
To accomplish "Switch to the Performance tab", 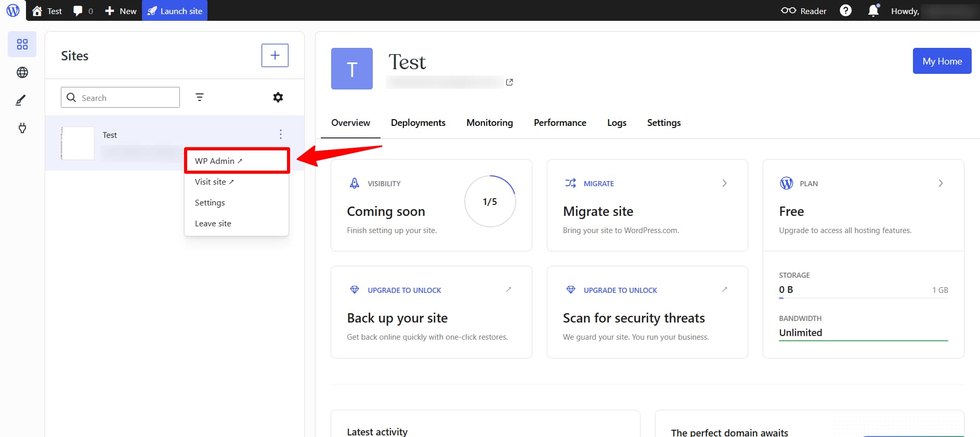I will [560, 123].
